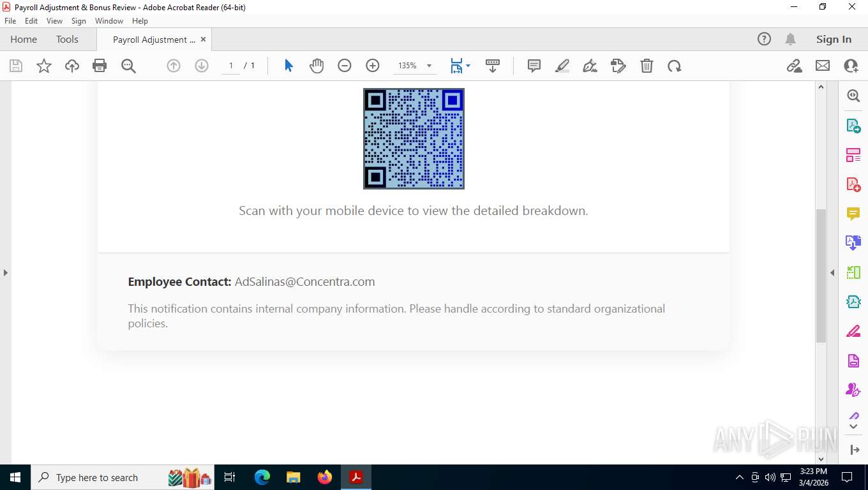
Task: Click the customize tools pane arrow
Action: point(855,450)
